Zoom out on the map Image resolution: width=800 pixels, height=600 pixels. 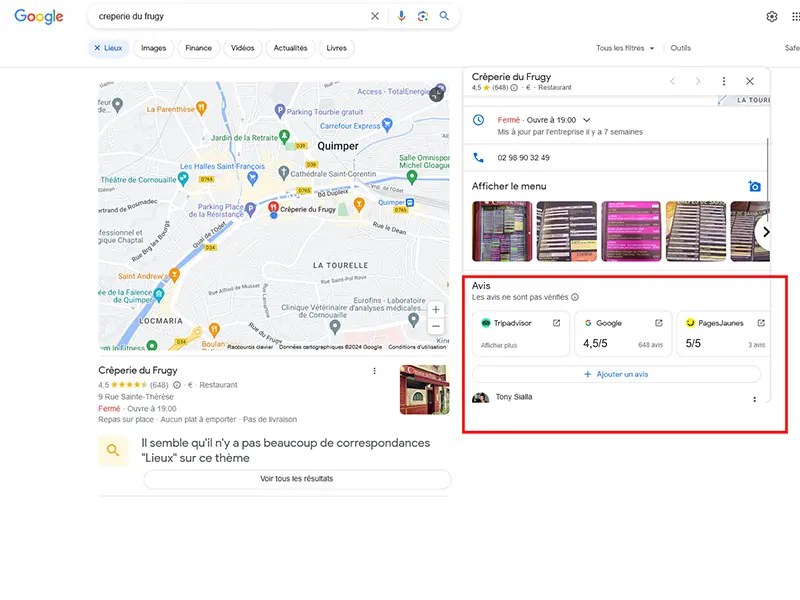click(x=436, y=327)
